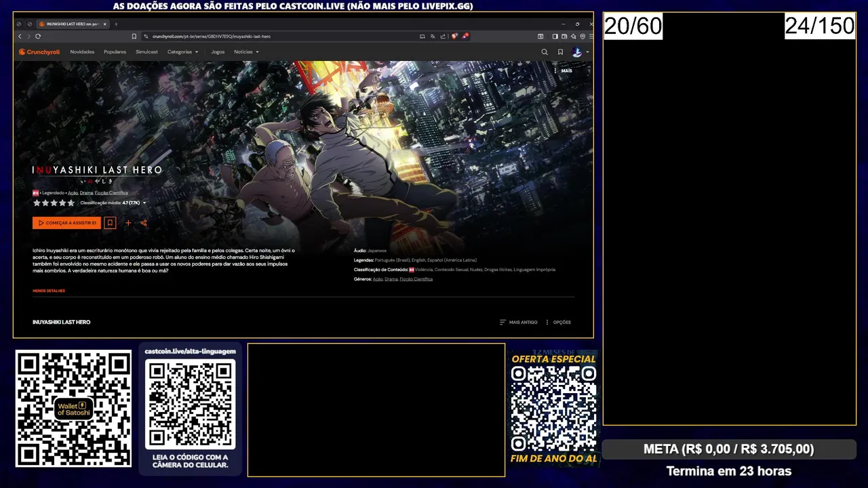Reload the Crunchyroll page
This screenshot has height=488, width=868.
click(x=38, y=36)
